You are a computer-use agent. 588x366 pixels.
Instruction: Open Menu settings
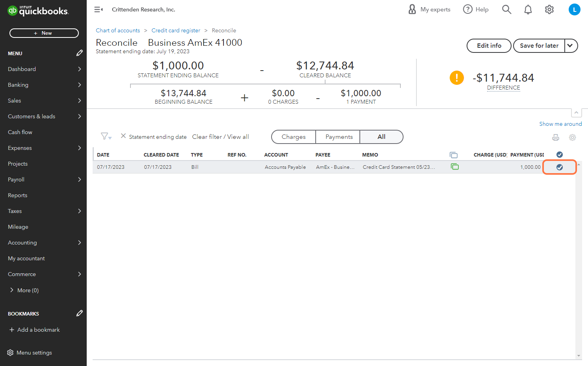click(30, 353)
